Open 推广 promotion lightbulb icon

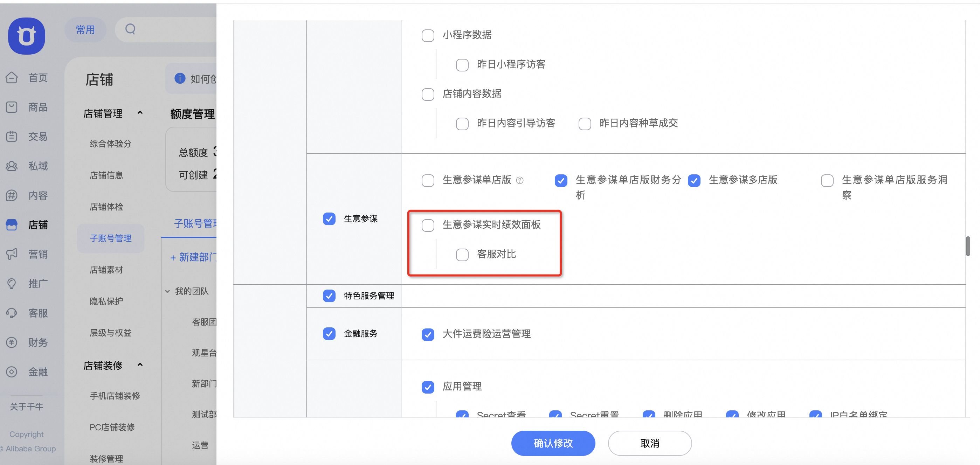[12, 284]
